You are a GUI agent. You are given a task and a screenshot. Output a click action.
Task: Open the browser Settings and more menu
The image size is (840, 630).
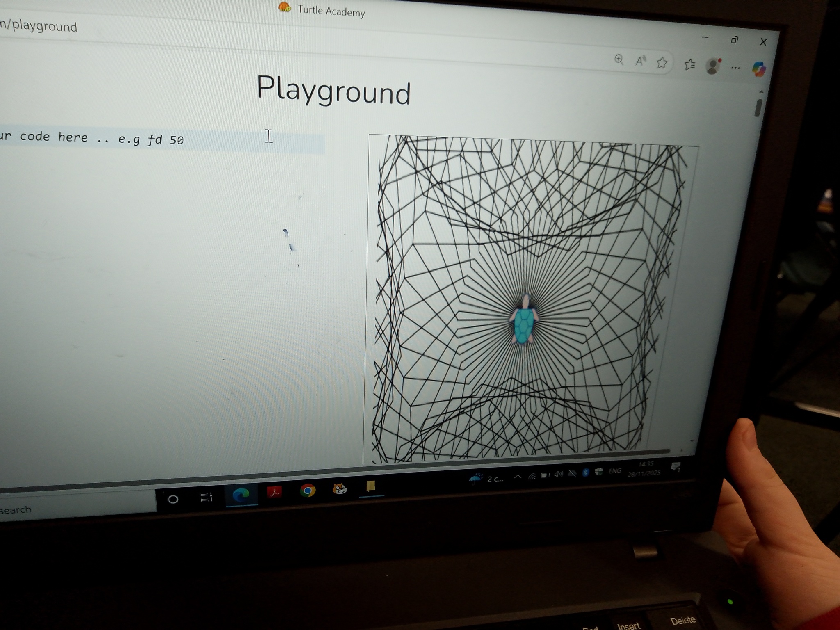pos(735,68)
